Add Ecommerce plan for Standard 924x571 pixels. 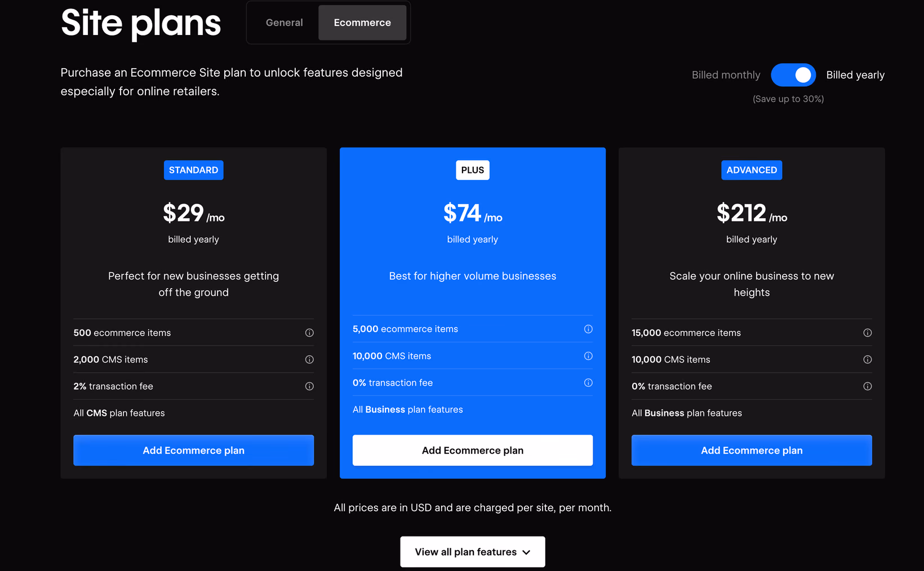(x=193, y=450)
